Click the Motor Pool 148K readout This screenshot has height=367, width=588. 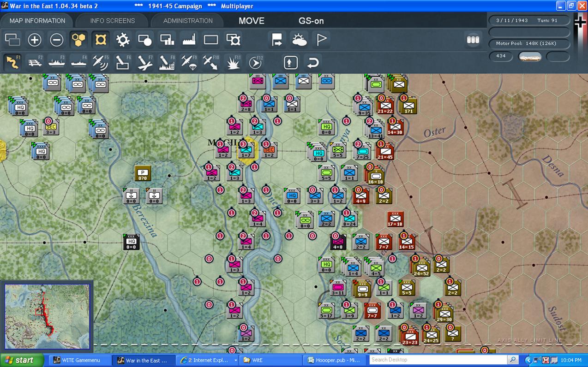pos(529,43)
